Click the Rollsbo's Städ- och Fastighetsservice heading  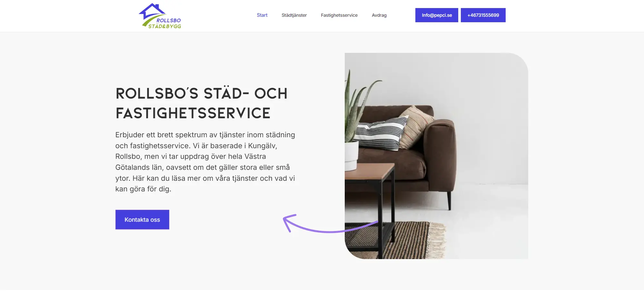click(x=201, y=103)
